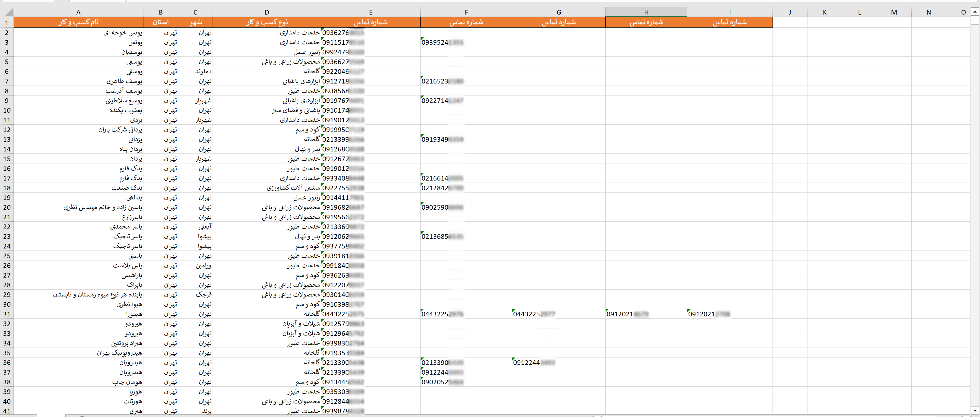Click header cell 'شهر'
The image size is (980, 417).
pos(195,22)
